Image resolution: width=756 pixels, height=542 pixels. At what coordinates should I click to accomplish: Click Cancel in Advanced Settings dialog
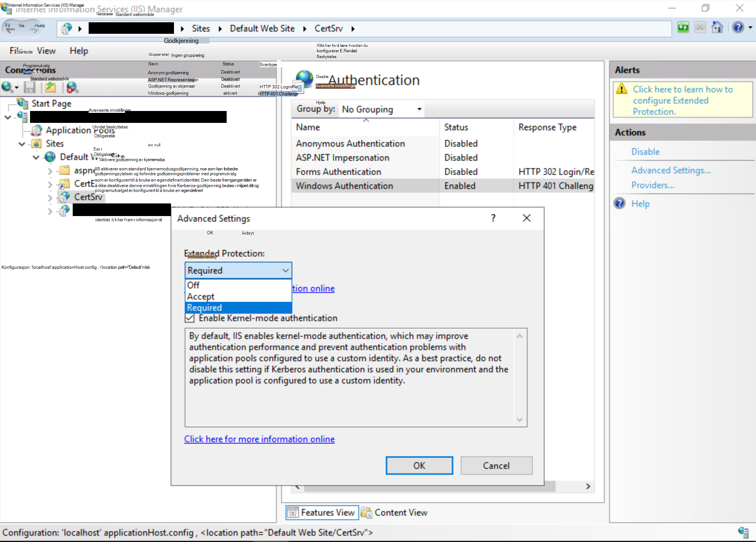(x=496, y=466)
